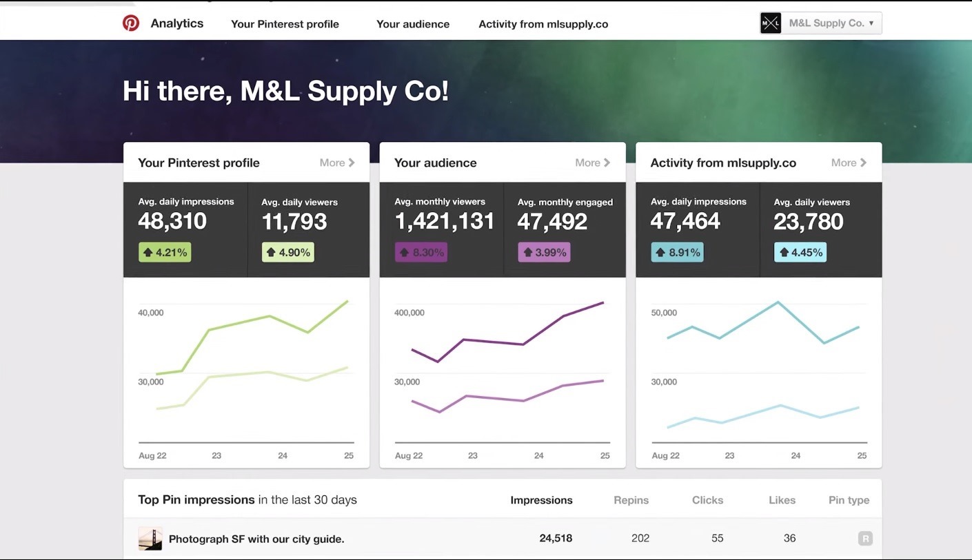Screen dimensions: 972x560
Task: Expand More on Activity from mlsupply.co card
Action: (x=849, y=163)
